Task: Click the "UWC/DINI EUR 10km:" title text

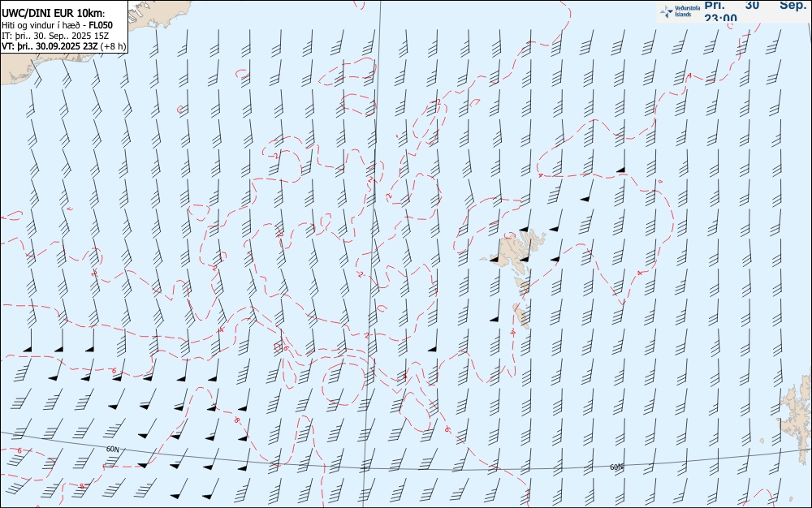Action: coord(53,14)
